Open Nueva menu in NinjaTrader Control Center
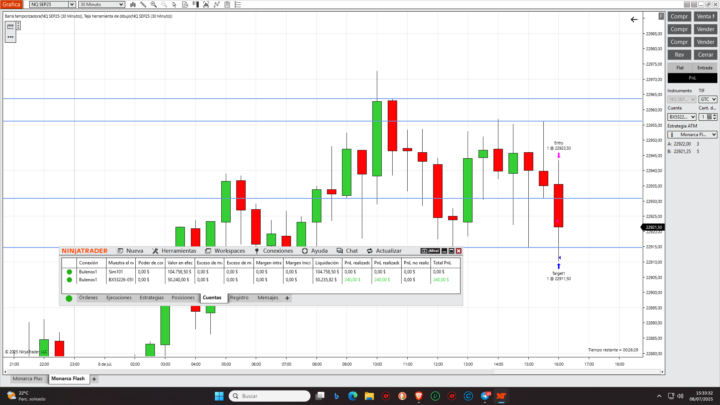720x405 pixels. (x=130, y=251)
